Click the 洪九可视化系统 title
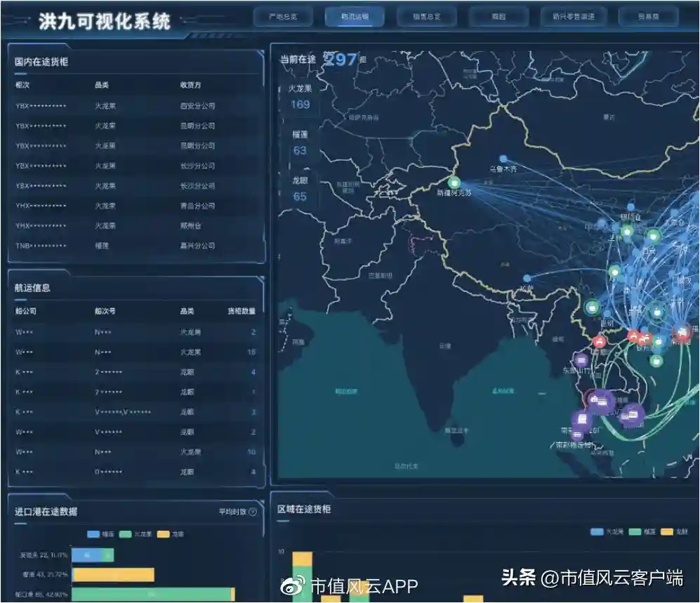 point(104,21)
